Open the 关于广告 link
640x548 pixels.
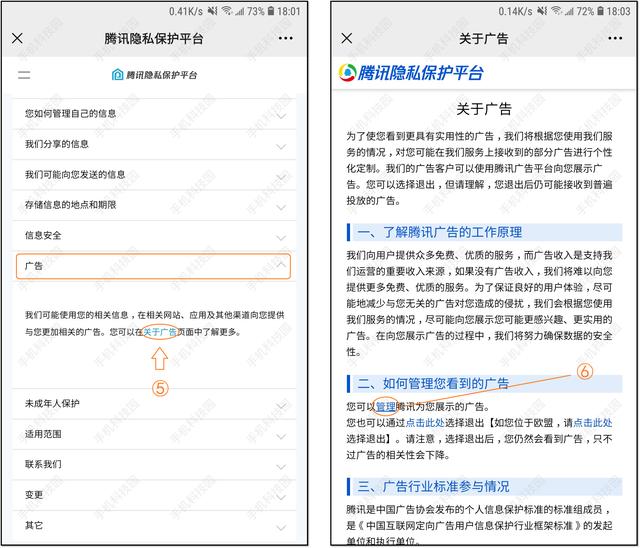click(160, 331)
